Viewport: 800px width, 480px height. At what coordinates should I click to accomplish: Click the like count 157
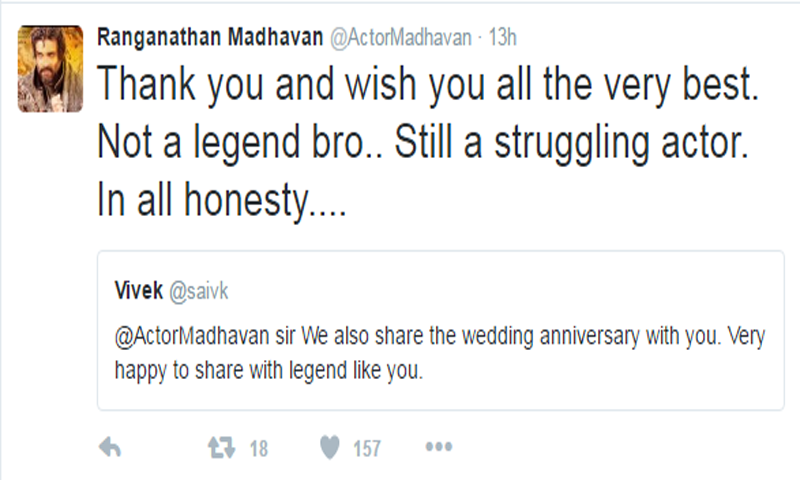[x=366, y=449]
